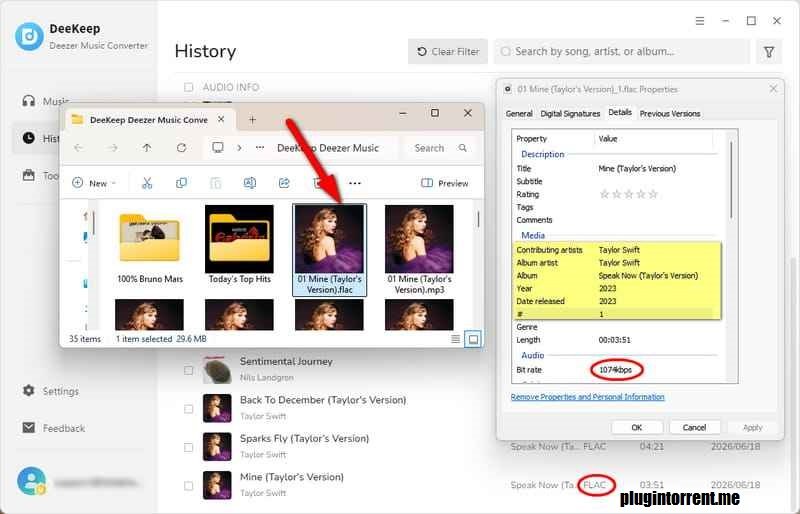Select the 01 Mine (Taylor's Version).flac file
Image resolution: width=800 pixels, height=514 pixels.
pyautogui.click(x=330, y=250)
